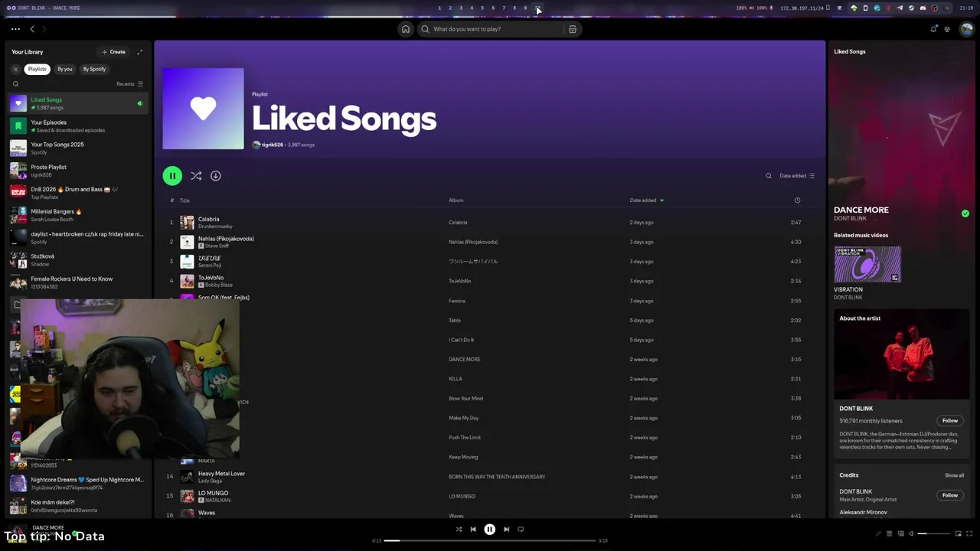The height and width of the screenshot is (551, 980).
Task: Open the Nightcore Dreams playlist in the sidebar
Action: tap(77, 483)
